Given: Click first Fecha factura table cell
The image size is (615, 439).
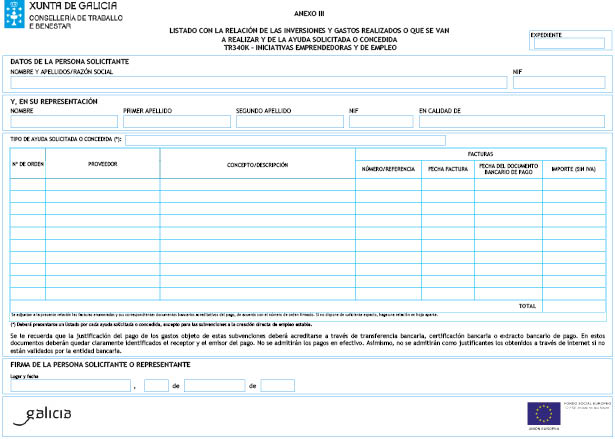Looking at the screenshot, I should 448,184.
